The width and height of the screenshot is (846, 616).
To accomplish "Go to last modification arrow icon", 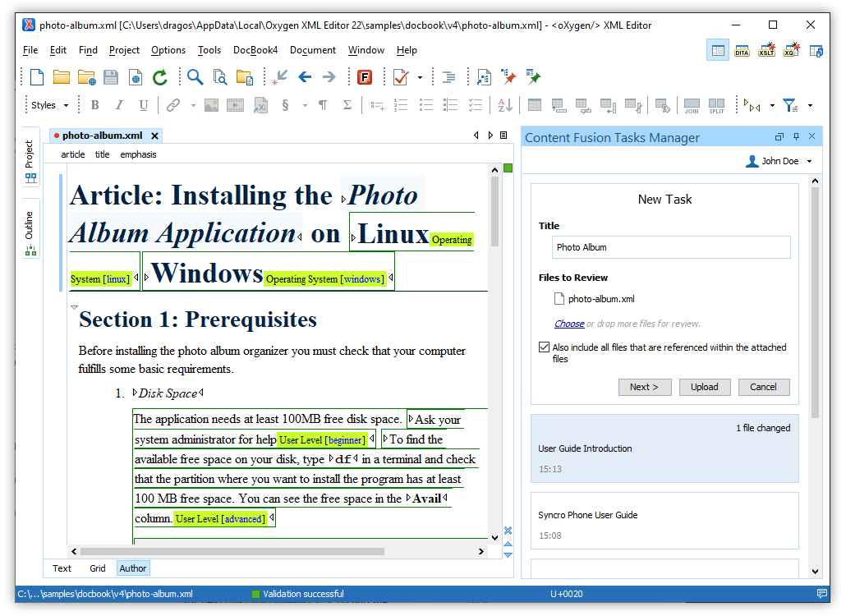I will tap(279, 77).
